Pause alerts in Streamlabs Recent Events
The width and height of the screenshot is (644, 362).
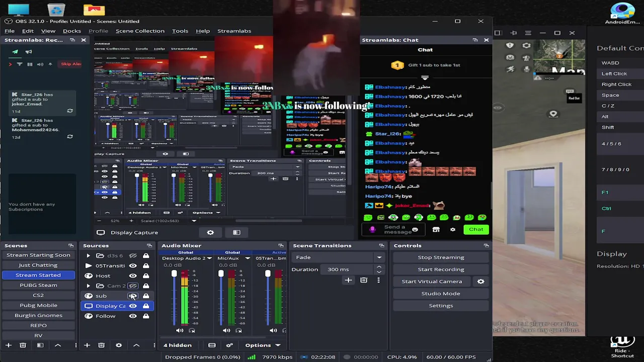[30, 64]
